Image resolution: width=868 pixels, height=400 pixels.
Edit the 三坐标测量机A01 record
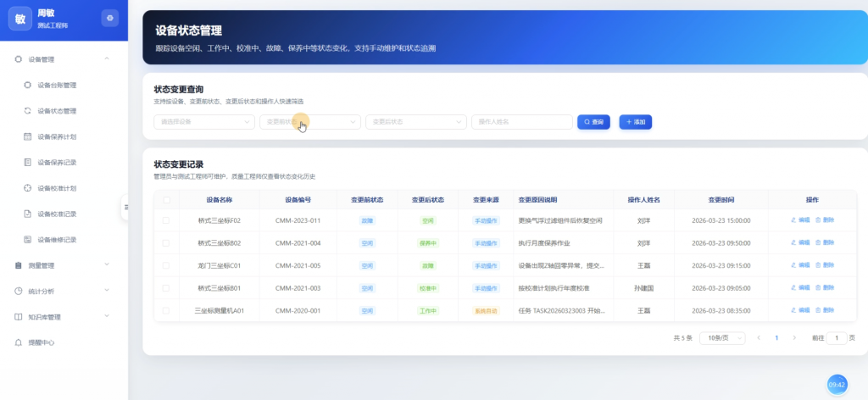tap(800, 310)
